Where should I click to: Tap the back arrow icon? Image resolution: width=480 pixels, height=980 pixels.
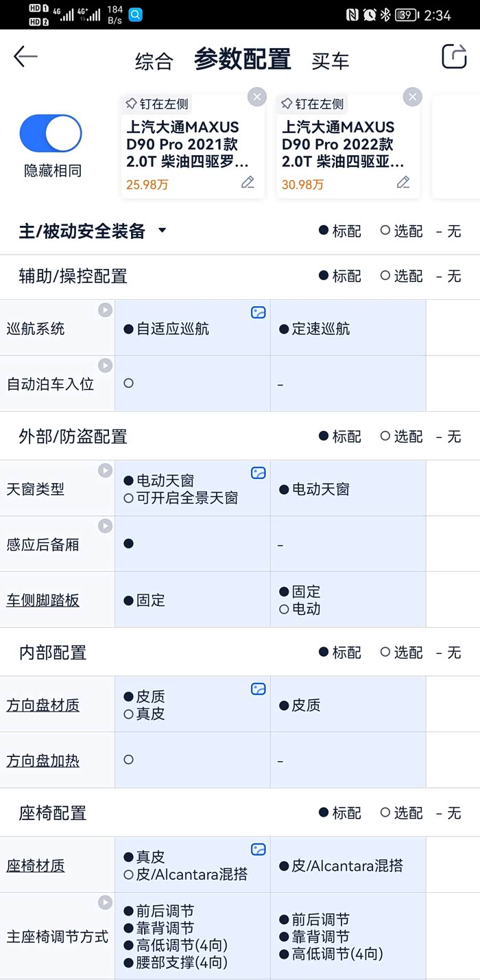tap(25, 56)
